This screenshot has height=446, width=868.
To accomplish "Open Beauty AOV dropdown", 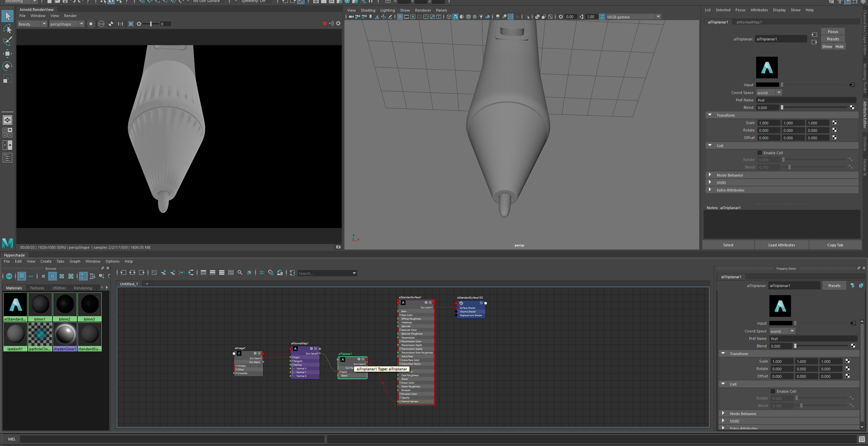I will (x=32, y=24).
